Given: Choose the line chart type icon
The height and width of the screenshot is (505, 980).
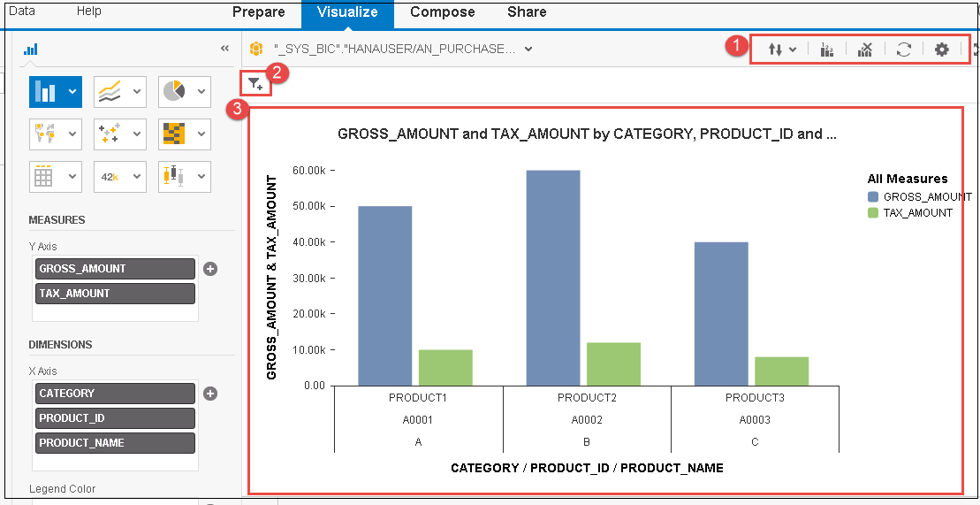Looking at the screenshot, I should pyautogui.click(x=110, y=91).
